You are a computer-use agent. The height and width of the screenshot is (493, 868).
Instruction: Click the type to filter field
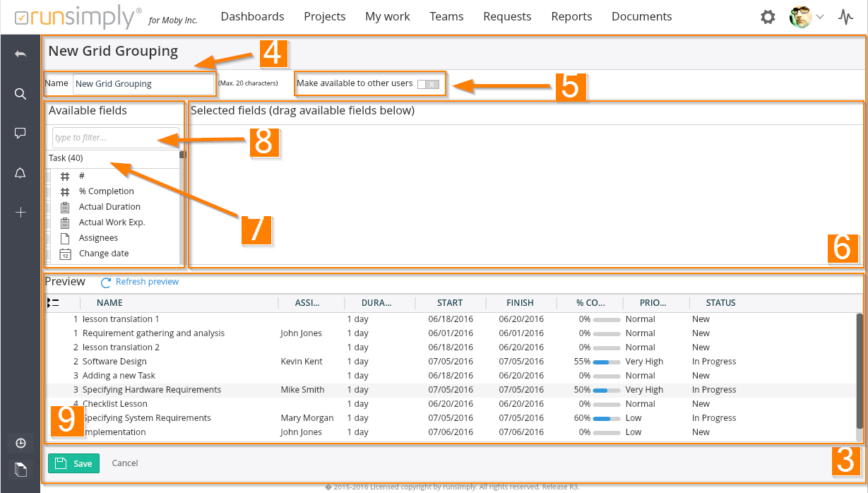[x=115, y=138]
